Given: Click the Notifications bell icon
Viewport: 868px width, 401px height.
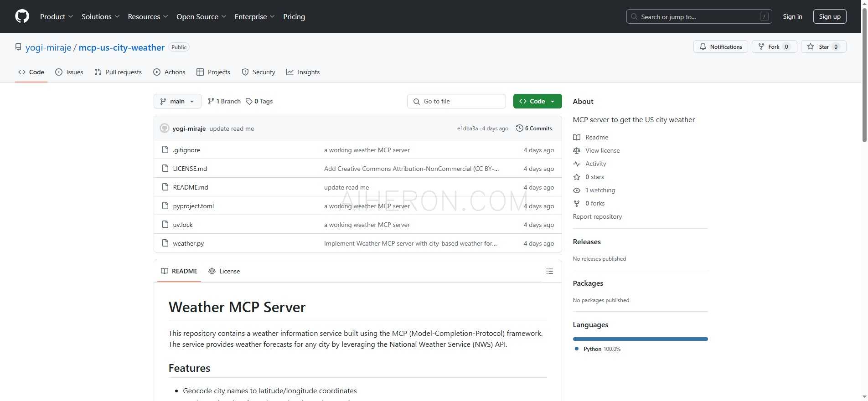Looking at the screenshot, I should click(x=703, y=46).
